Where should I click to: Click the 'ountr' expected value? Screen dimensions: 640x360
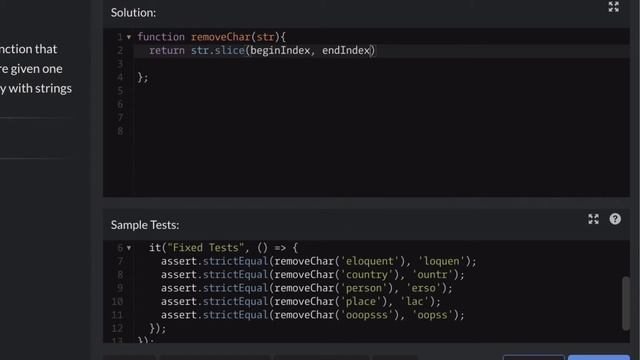(433, 275)
